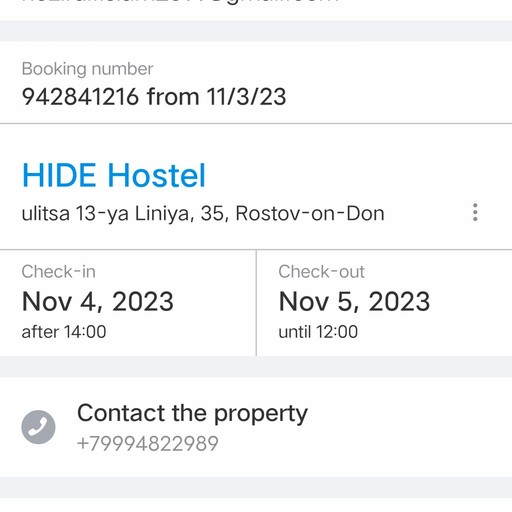
Task: Tap the Contact the property row title
Action: 192,414
